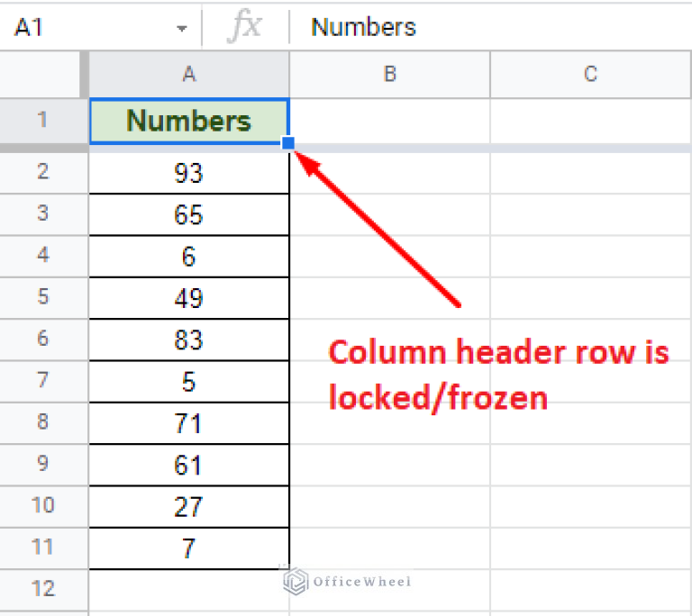Image resolution: width=692 pixels, height=616 pixels.
Task: Select the cell with value 83
Action: pyautogui.click(x=189, y=340)
